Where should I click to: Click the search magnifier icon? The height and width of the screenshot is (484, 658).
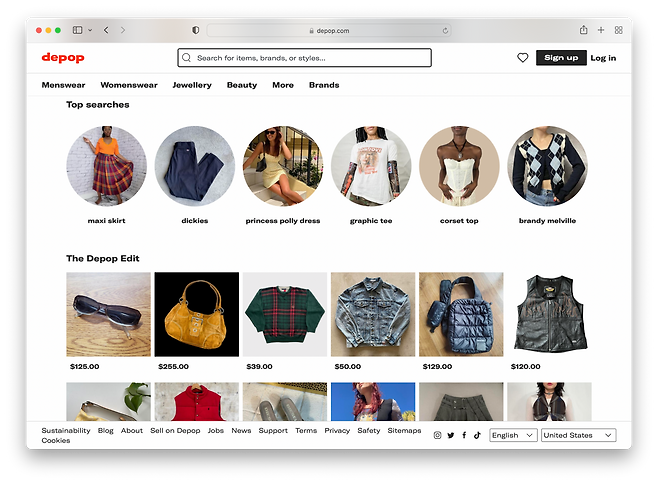pos(187,58)
